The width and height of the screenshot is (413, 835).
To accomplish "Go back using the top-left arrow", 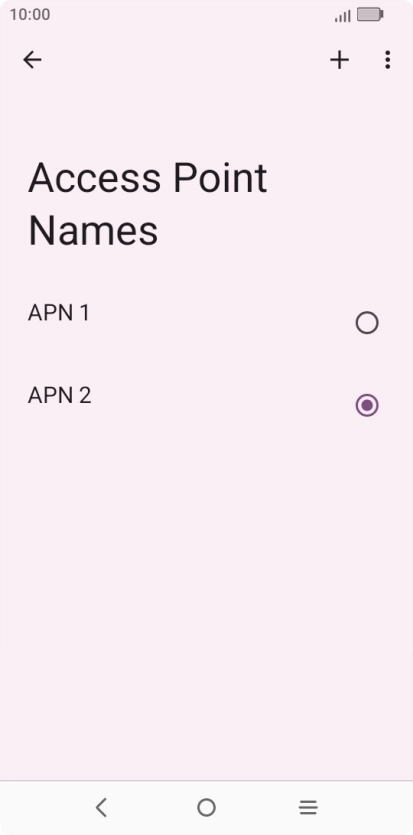I will [32, 60].
